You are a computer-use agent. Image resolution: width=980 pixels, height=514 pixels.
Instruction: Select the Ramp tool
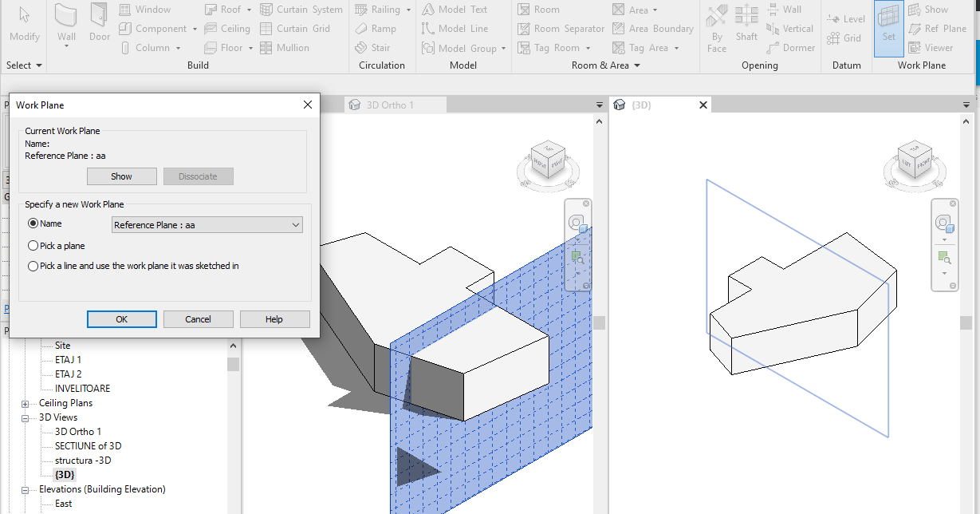point(374,28)
